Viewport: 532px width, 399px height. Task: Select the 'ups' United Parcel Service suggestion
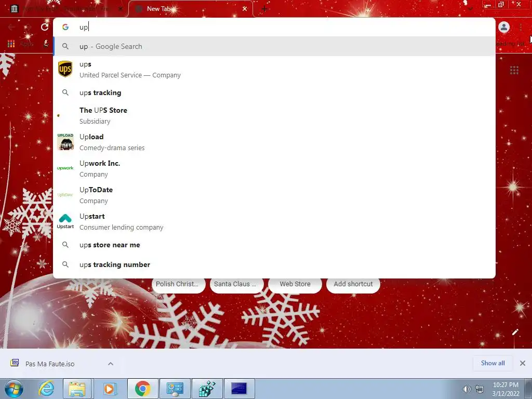[x=274, y=69]
